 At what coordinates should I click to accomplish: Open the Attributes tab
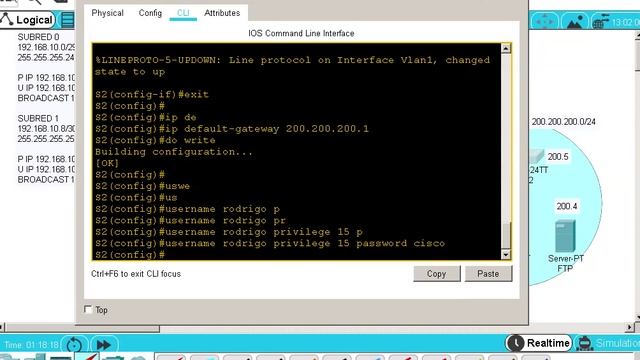[x=222, y=13]
